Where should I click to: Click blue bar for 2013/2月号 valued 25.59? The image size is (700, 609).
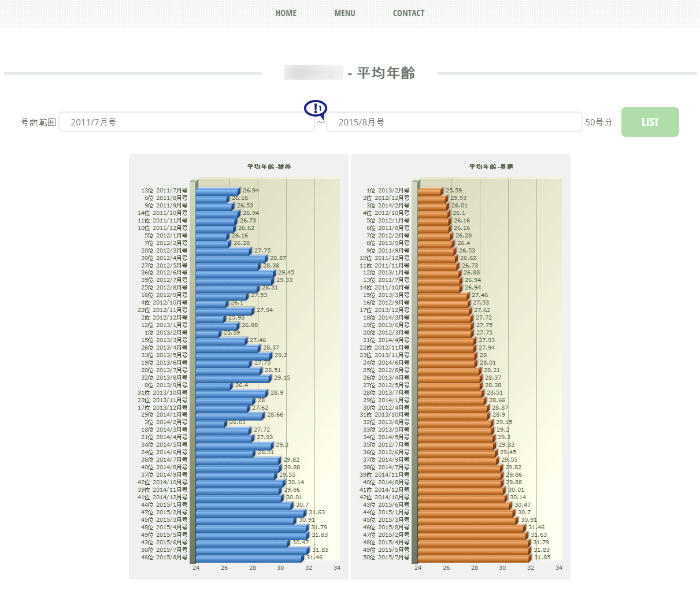point(208,333)
